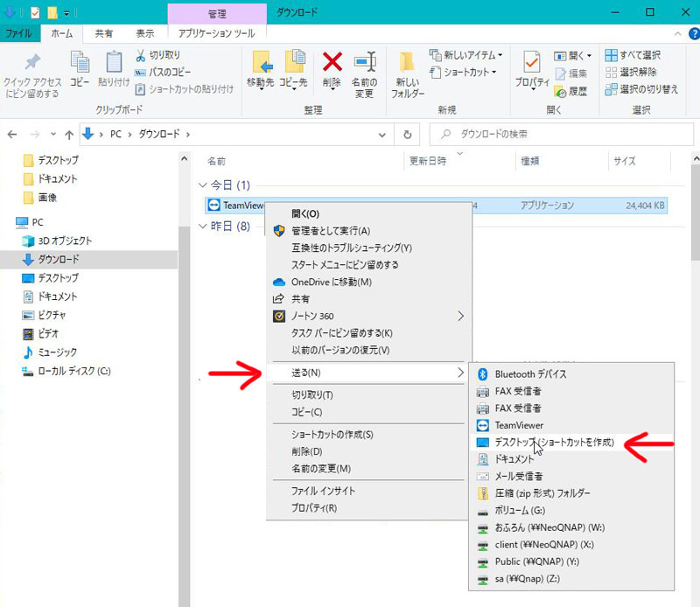Open the ファイル (File) tab
700x607 pixels.
20,33
